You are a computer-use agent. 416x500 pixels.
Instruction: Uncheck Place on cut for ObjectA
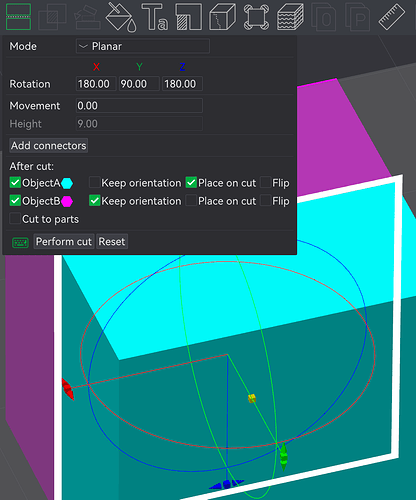191,183
